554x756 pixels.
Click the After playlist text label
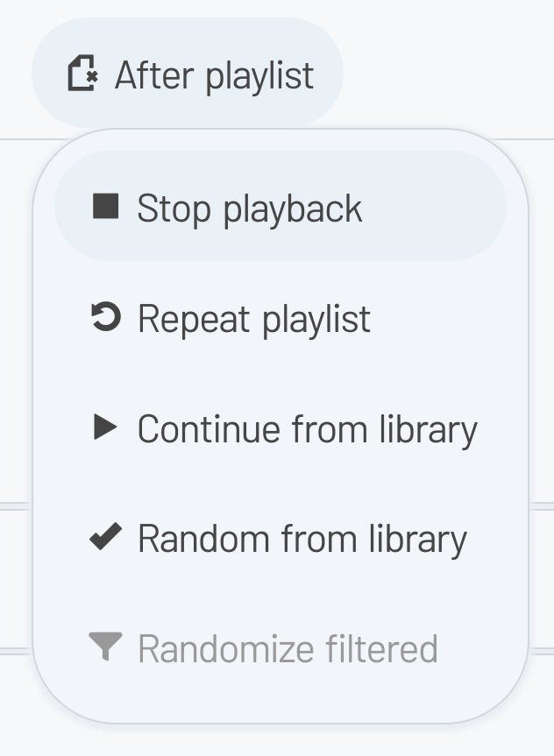[214, 75]
